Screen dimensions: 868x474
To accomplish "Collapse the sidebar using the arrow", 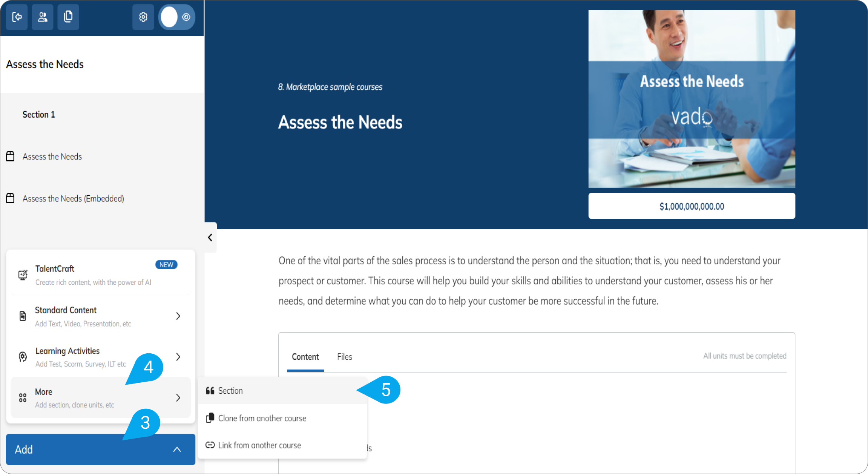I will coord(210,238).
